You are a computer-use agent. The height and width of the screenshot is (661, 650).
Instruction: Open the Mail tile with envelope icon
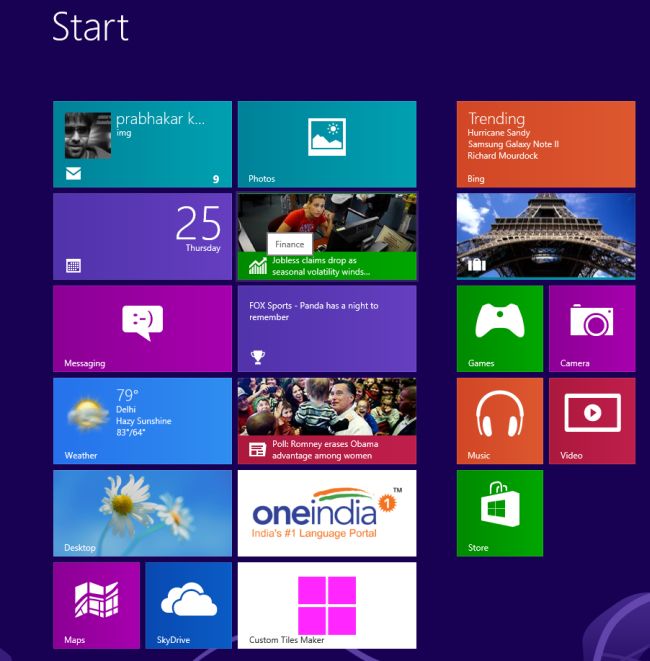pyautogui.click(x=142, y=144)
